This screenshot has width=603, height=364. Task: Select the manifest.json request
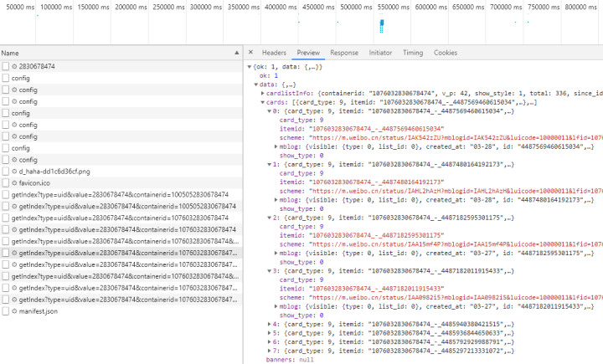(x=121, y=311)
